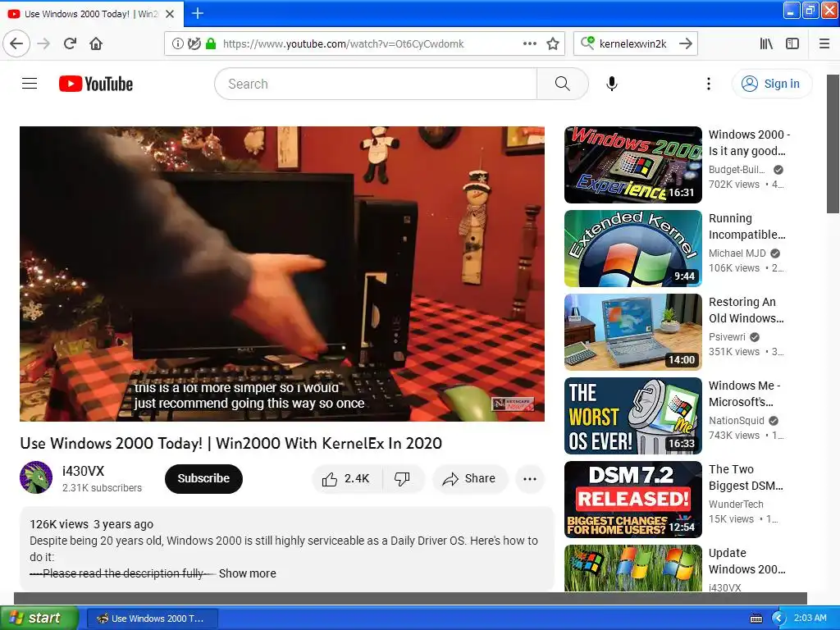The height and width of the screenshot is (630, 840).
Task: Open 'Windows Me - Microsoft's...' title
Action: 744,393
